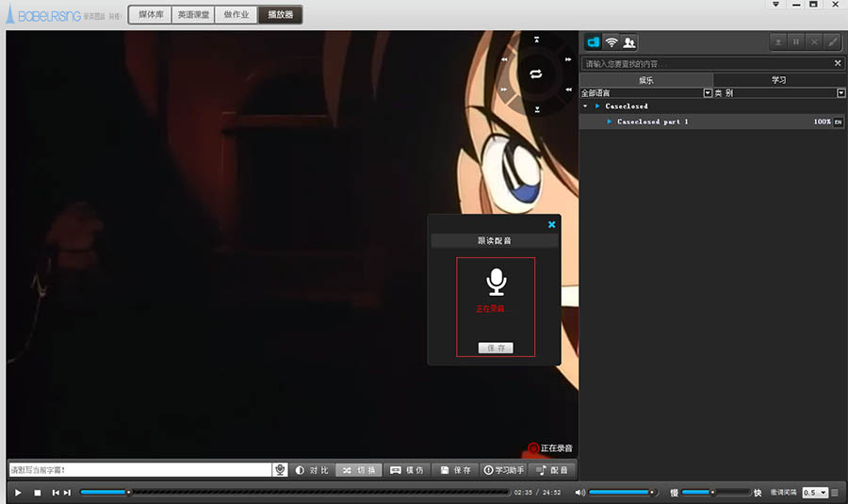Select Caseclosed part 1 in the list
The width and height of the screenshot is (848, 504).
[x=711, y=122]
